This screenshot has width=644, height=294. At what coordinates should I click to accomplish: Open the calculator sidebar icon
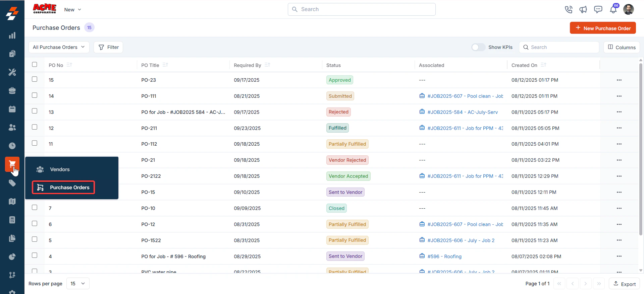[12, 220]
